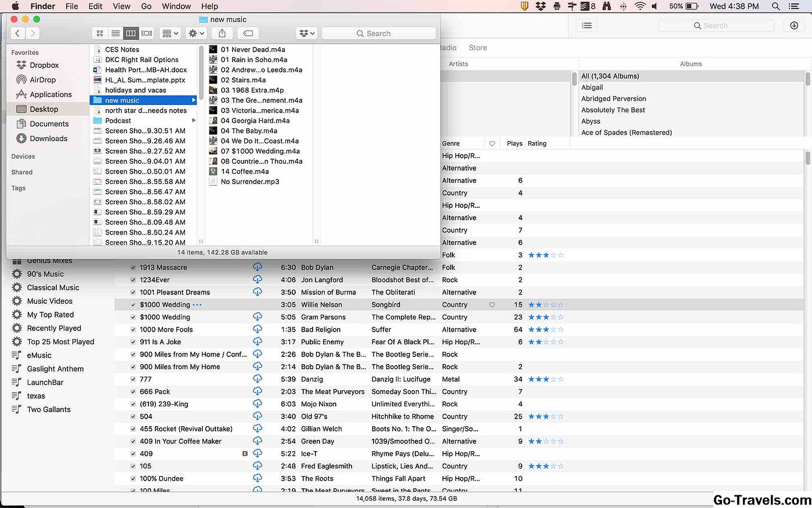Uncheck the 911 Is A Joke checkbox
812x508 pixels.
(x=133, y=342)
